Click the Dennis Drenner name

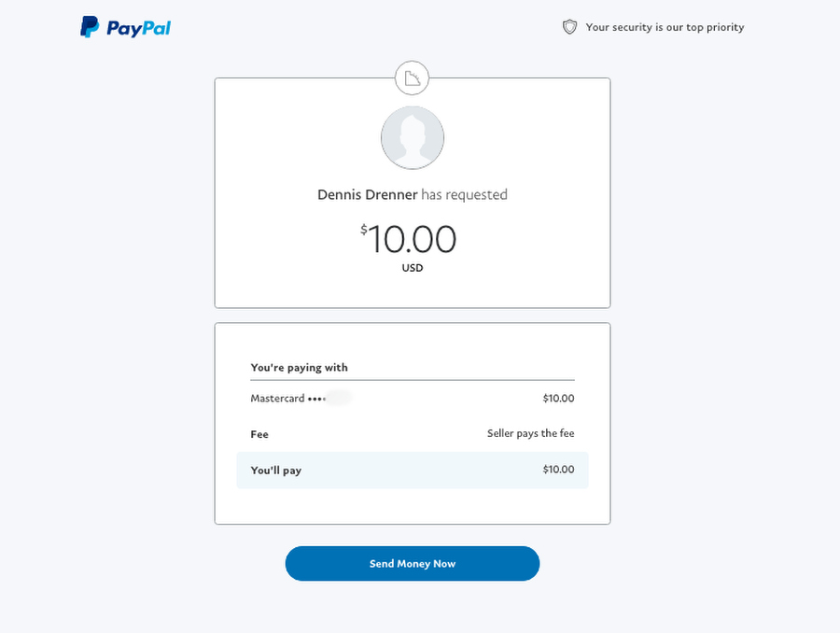[x=368, y=194]
